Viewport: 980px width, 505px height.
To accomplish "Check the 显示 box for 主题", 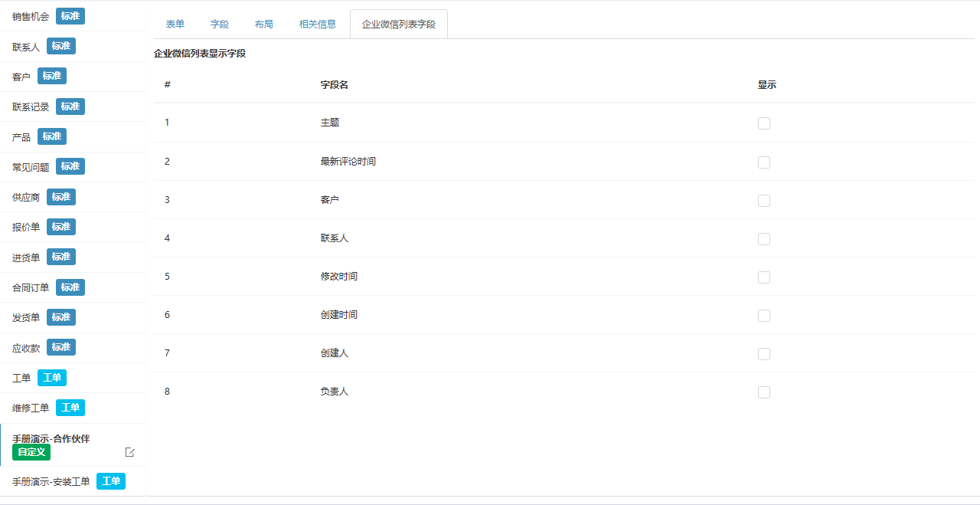I will [764, 123].
